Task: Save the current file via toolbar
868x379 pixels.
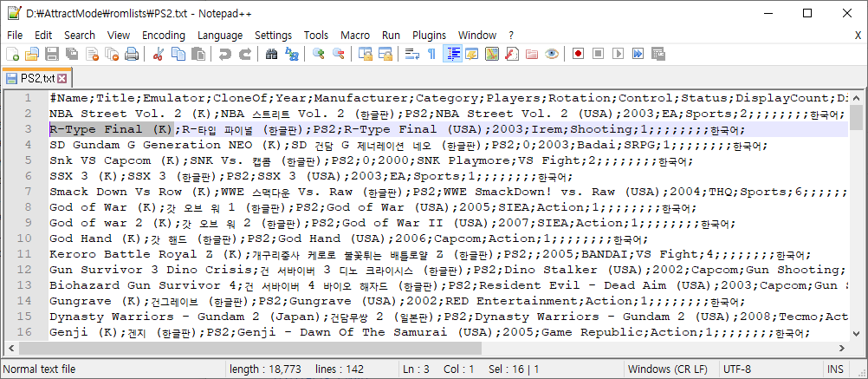Action: pyautogui.click(x=52, y=54)
